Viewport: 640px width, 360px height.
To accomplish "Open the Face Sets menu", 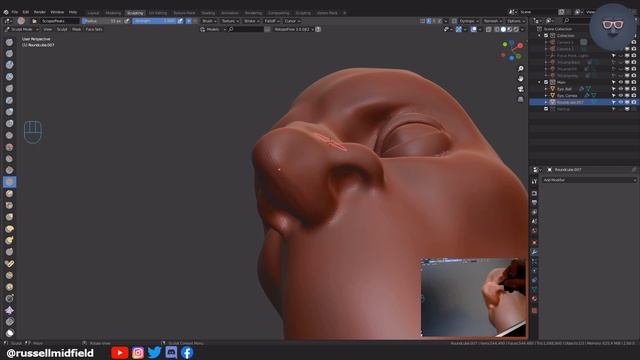I will click(x=94, y=29).
